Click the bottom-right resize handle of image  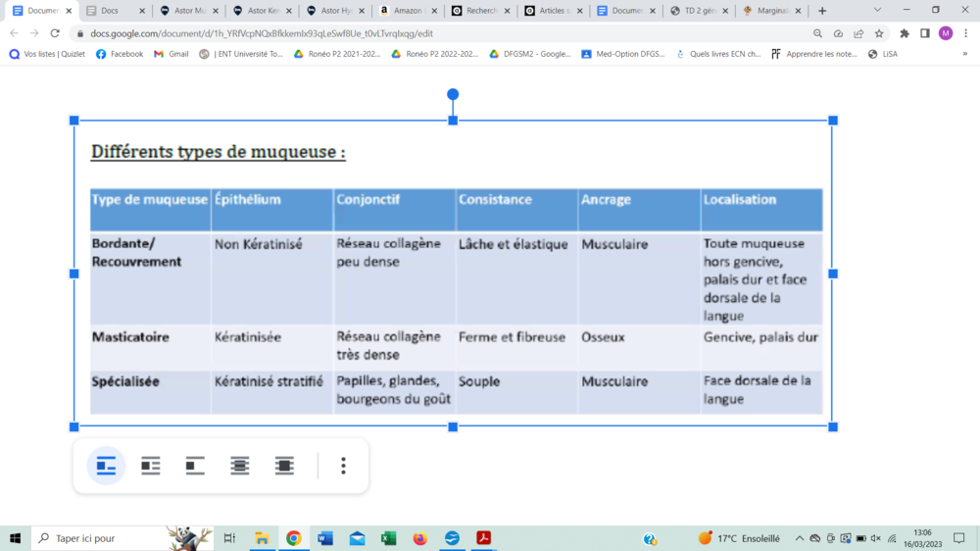coord(833,426)
